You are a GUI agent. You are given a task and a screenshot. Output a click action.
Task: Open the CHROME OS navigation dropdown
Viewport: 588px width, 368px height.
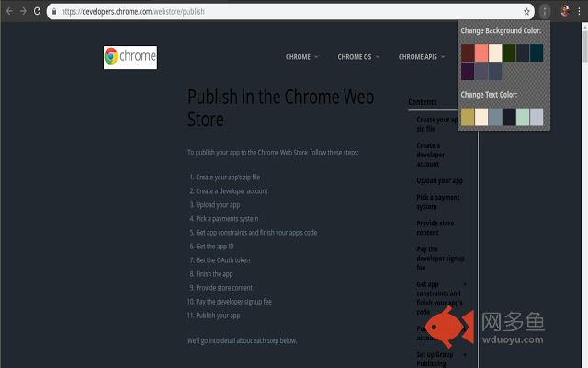pyautogui.click(x=358, y=57)
